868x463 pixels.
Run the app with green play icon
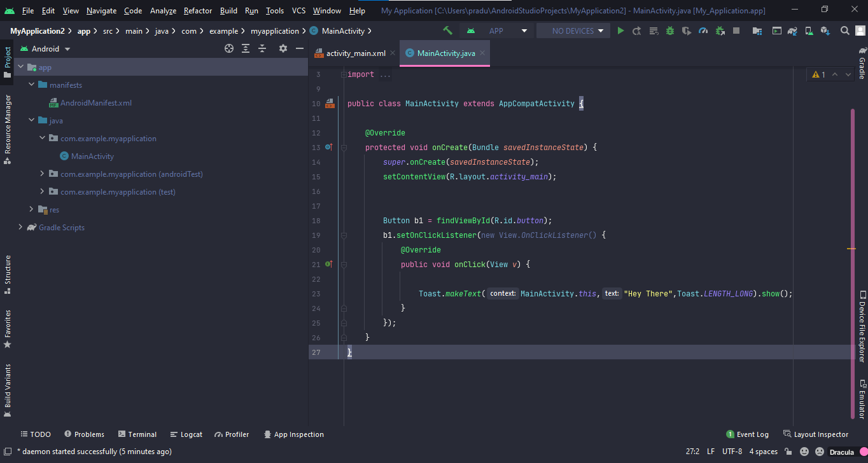pos(620,31)
